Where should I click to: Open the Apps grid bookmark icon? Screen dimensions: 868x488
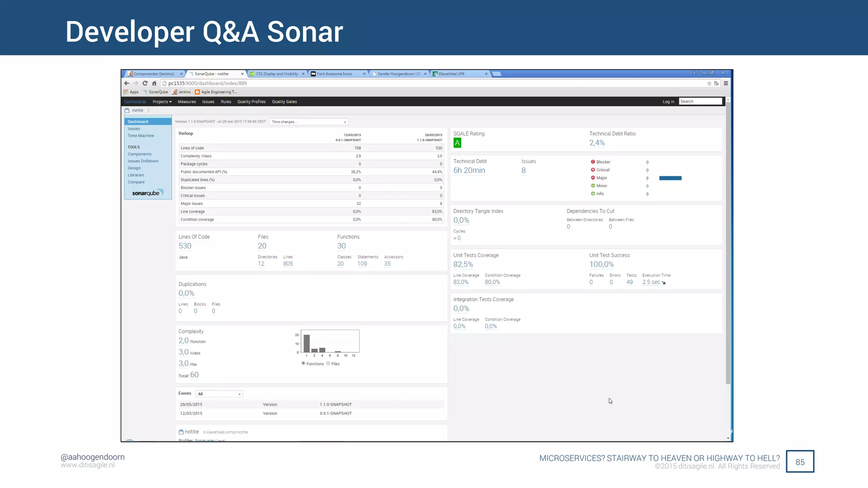coord(126,92)
